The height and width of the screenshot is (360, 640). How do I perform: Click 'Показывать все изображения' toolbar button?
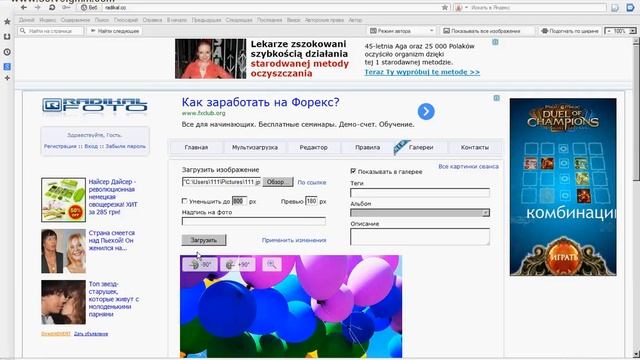click(482, 31)
